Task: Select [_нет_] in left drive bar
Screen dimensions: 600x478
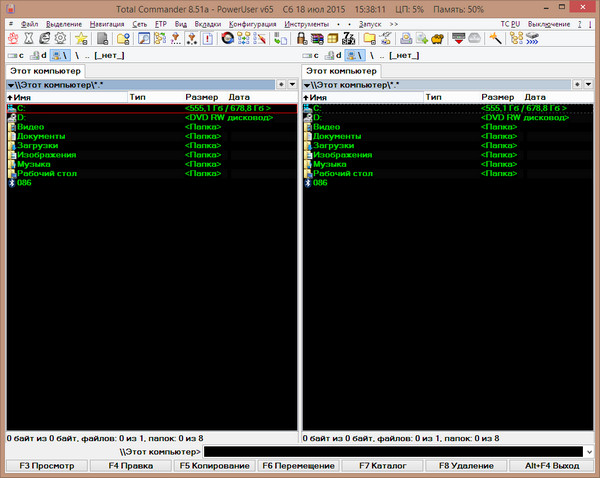Action: coord(110,55)
